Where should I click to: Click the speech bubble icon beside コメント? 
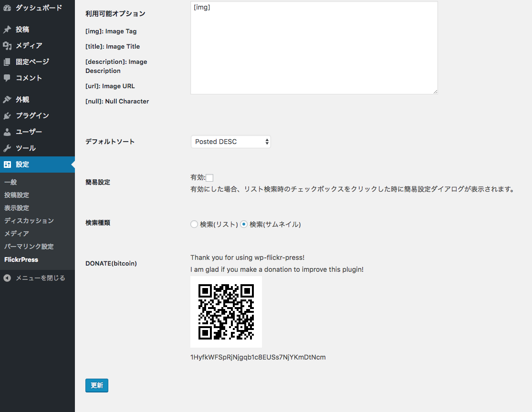click(7, 78)
